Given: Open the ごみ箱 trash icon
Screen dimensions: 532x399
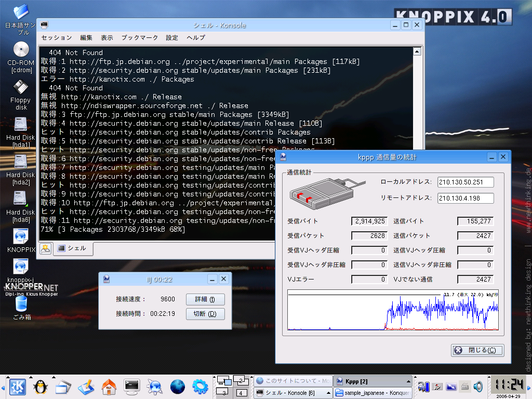Looking at the screenshot, I should 21,308.
